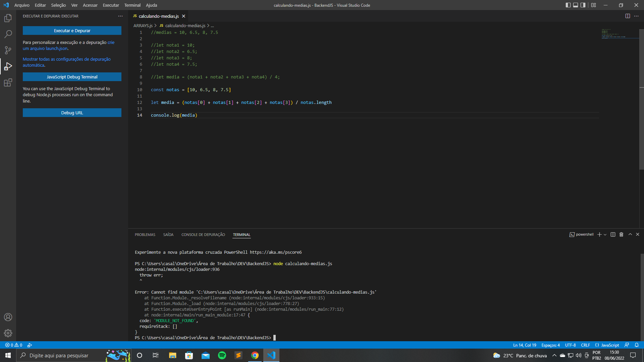Select the TERMINAL panel tab

[x=241, y=235]
